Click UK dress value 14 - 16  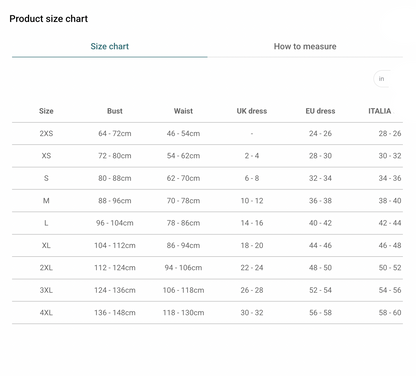point(252,223)
